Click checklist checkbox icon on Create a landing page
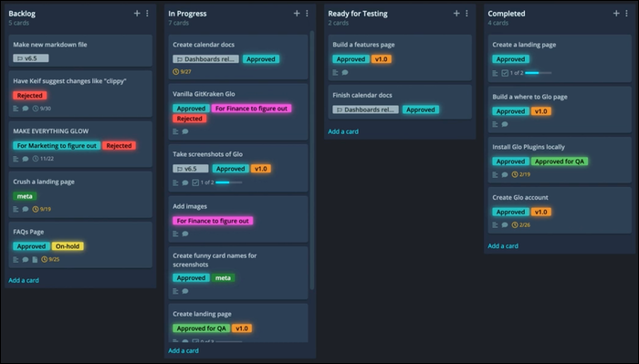This screenshot has width=639, height=364. tap(505, 73)
